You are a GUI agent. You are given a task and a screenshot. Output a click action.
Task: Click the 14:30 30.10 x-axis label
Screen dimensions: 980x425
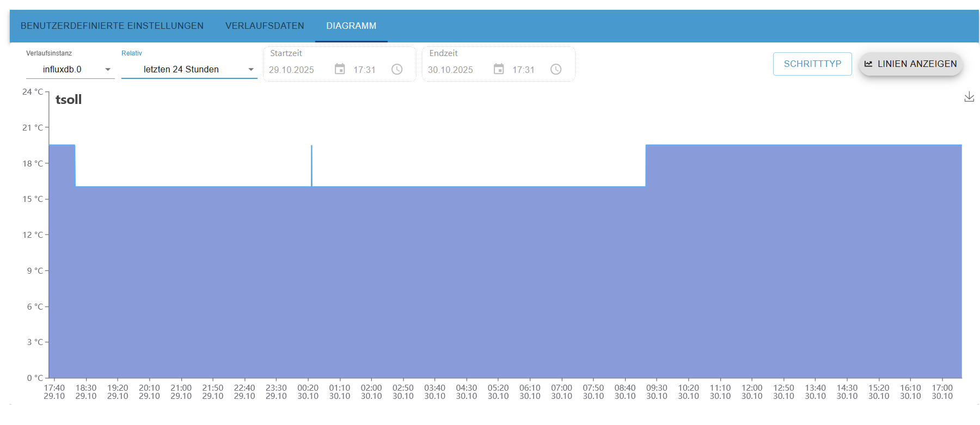[847, 392]
